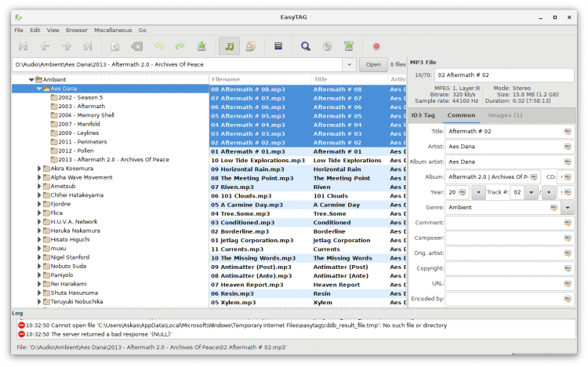Open the path history dropdown arrow
Screen dimensions: 588x367
(349, 64)
